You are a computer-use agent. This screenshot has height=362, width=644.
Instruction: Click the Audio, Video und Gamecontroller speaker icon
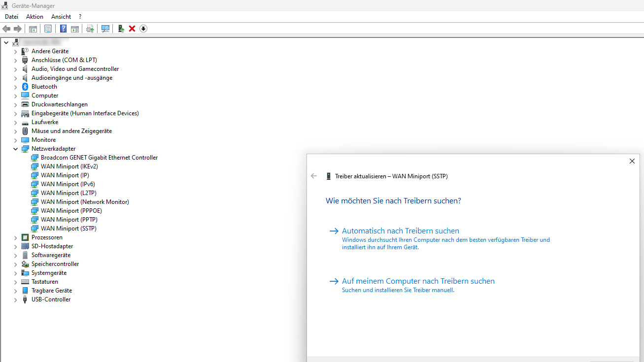[x=25, y=69]
